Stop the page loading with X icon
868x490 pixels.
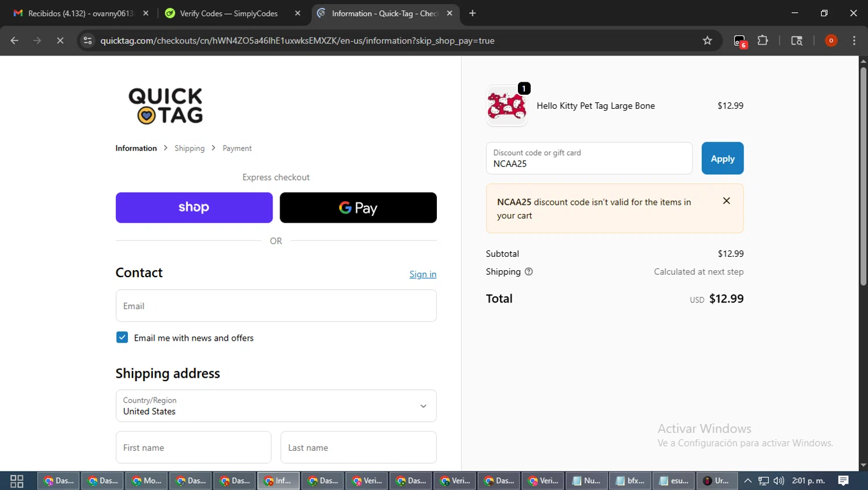60,40
